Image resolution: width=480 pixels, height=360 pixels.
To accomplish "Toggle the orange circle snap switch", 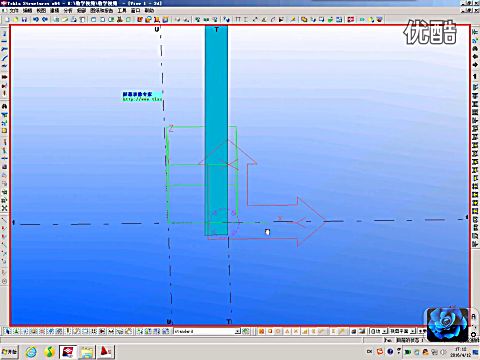I will coord(279,331).
